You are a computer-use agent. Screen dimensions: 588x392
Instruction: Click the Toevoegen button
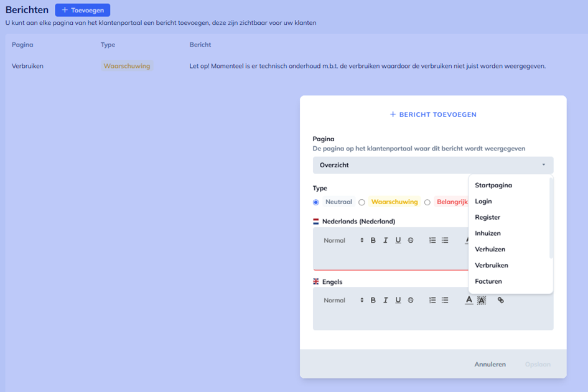click(83, 10)
